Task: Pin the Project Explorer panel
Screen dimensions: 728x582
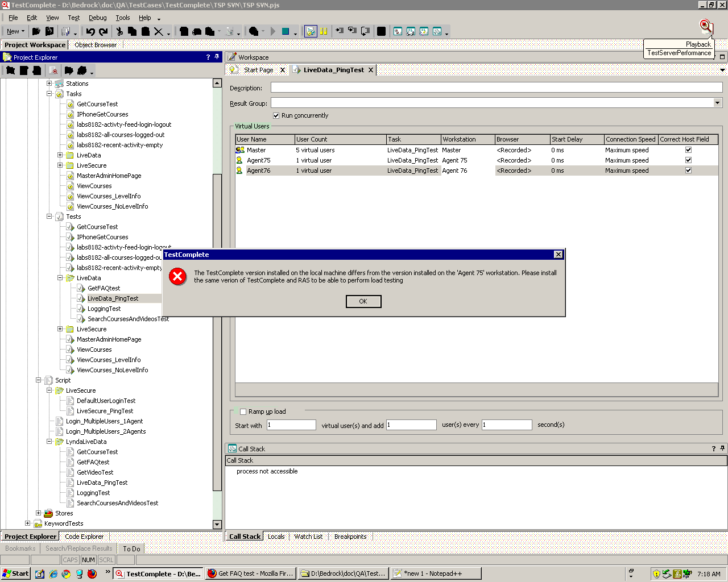Action: pos(217,57)
